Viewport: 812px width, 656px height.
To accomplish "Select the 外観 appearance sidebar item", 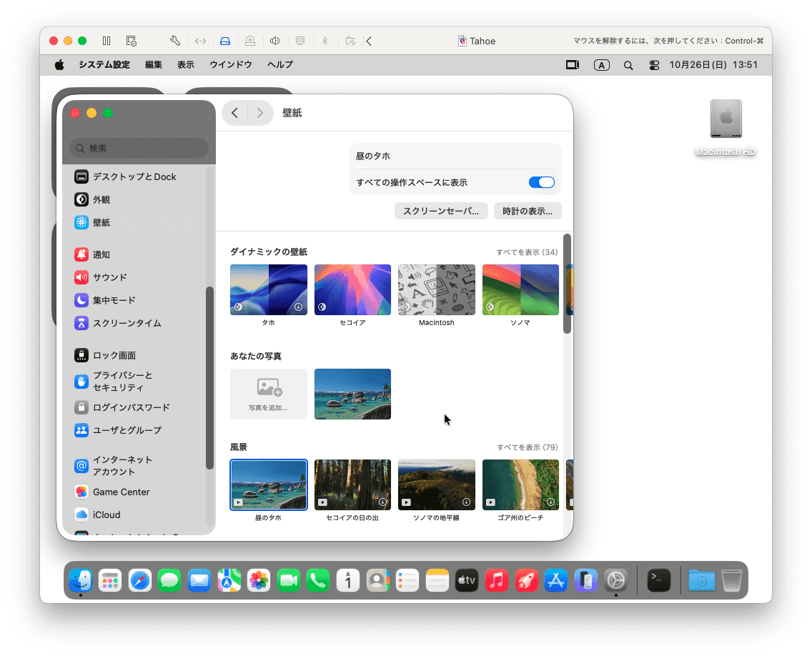I will [101, 199].
